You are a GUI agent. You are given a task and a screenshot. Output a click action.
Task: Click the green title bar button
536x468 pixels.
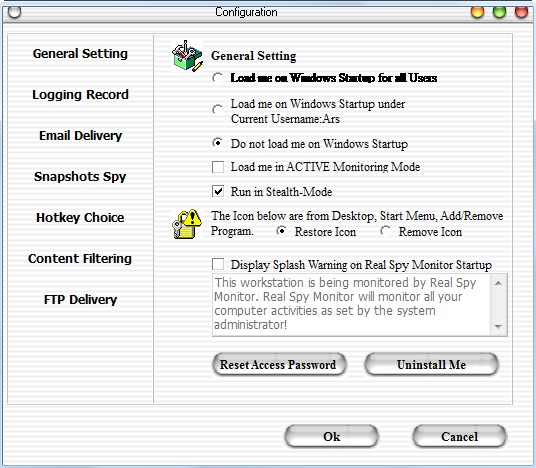[499, 12]
